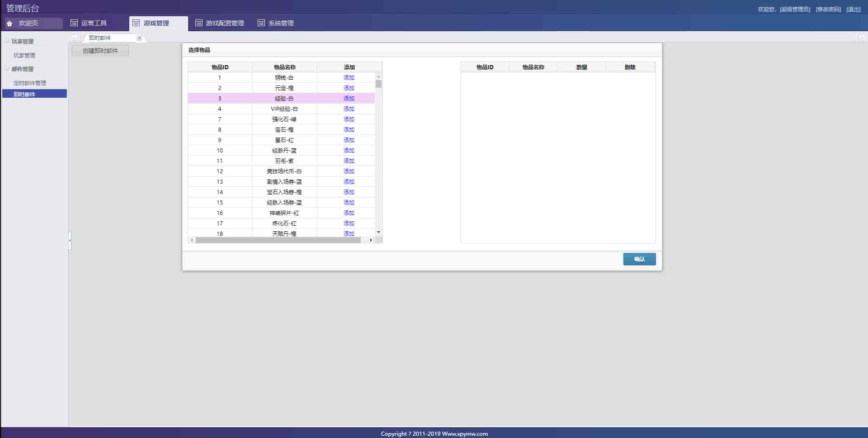Click the list icon next to 游戏管理
This screenshot has height=438, width=868.
point(136,23)
